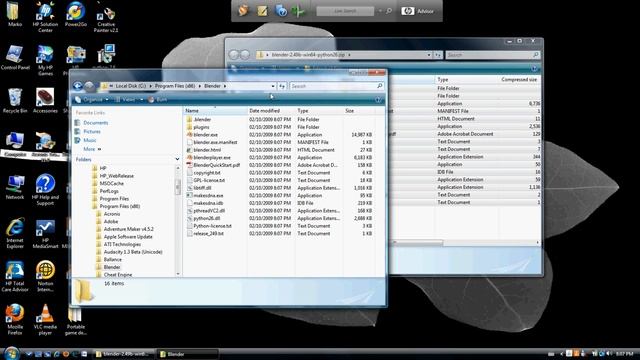
Task: Sort files by the Size column
Action: click(359, 111)
